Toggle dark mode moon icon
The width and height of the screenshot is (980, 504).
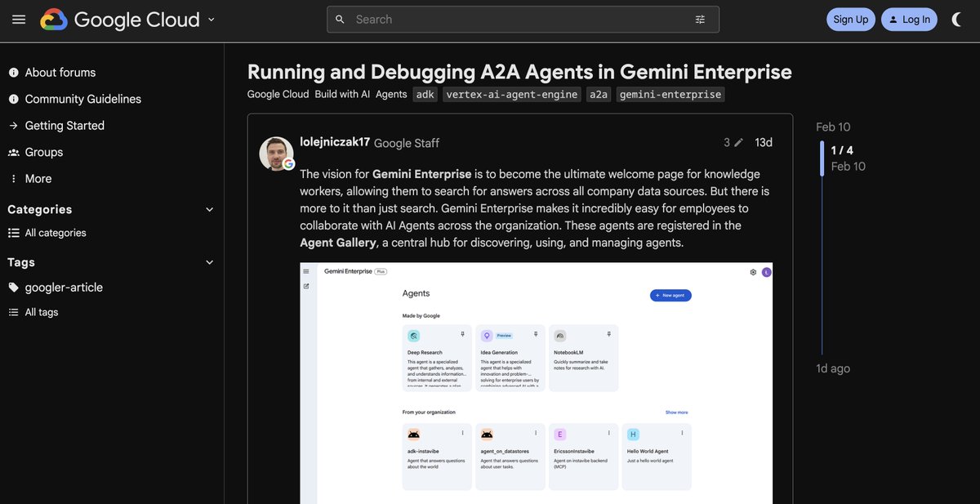coord(957,20)
